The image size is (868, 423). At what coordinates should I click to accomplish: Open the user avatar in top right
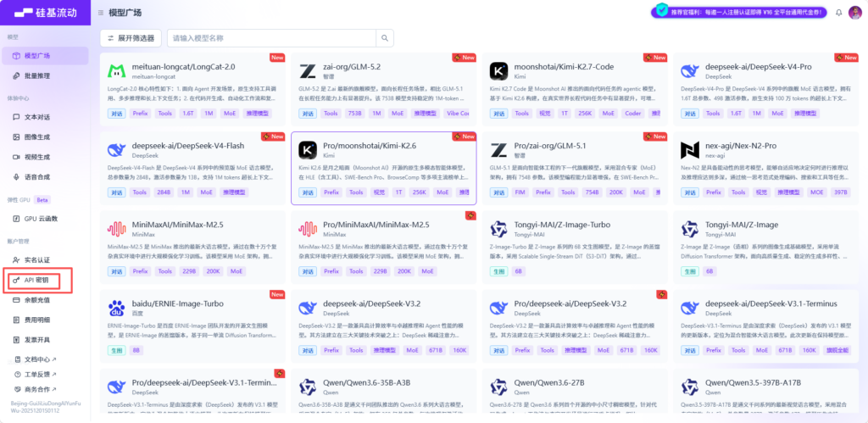pos(854,12)
